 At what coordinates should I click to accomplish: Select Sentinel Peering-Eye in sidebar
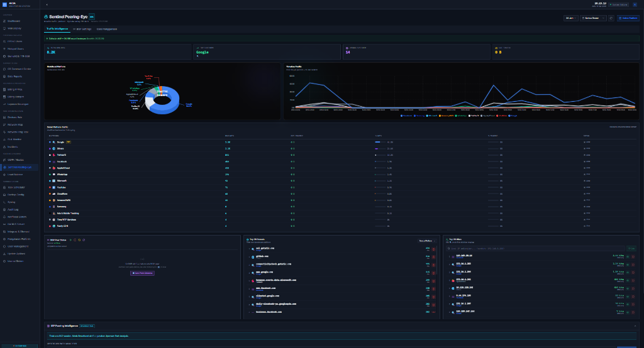coord(19,168)
